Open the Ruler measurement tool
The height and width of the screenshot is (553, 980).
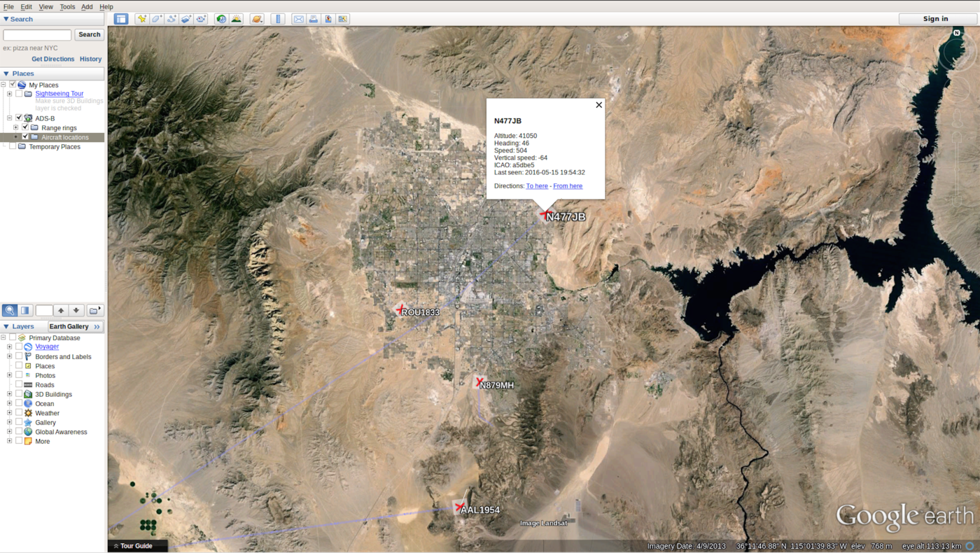pyautogui.click(x=277, y=18)
